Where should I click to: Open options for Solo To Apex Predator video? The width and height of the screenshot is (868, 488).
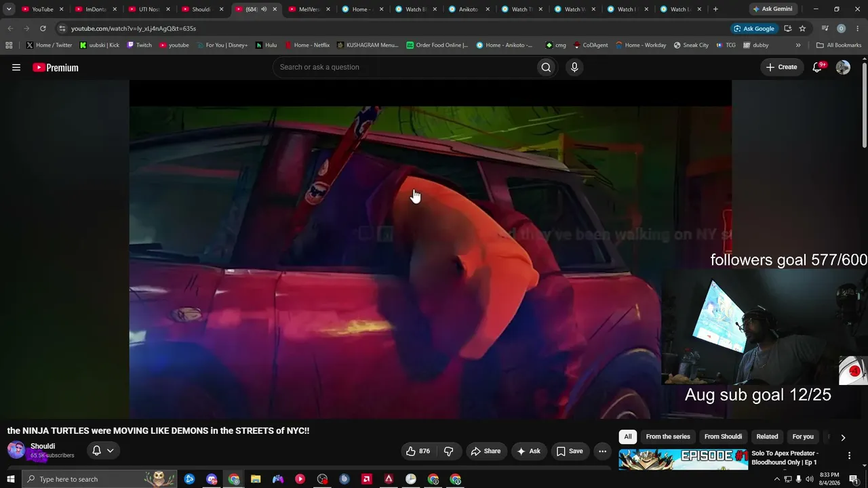[849, 455]
